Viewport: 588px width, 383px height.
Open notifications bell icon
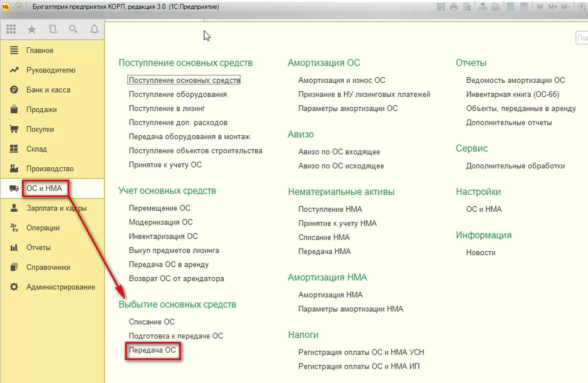point(94,30)
